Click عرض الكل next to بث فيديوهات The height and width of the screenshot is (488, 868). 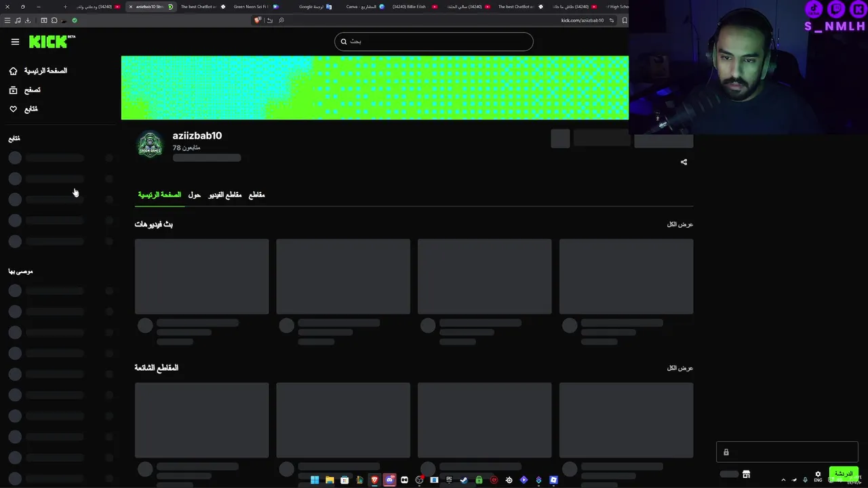tap(680, 224)
